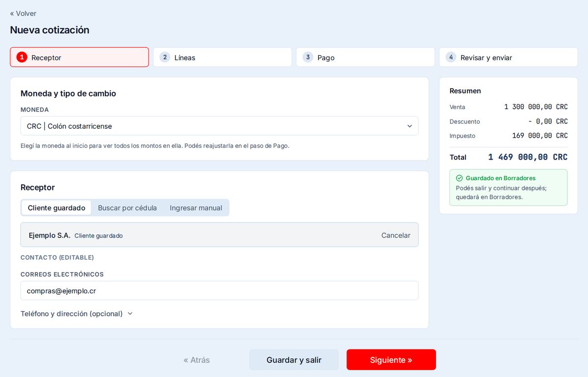This screenshot has width=588, height=377.
Task: Click the Descuento value - 0,00 CRC
Action: (x=548, y=121)
